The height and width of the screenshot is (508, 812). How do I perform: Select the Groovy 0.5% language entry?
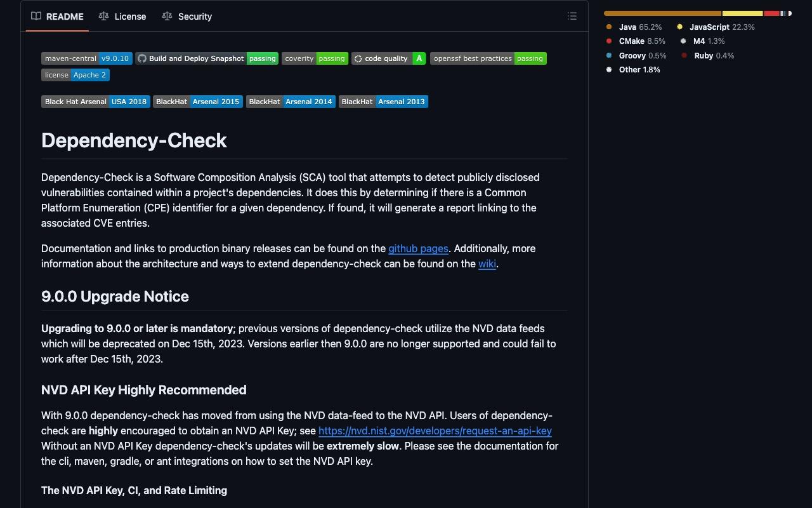pos(636,56)
